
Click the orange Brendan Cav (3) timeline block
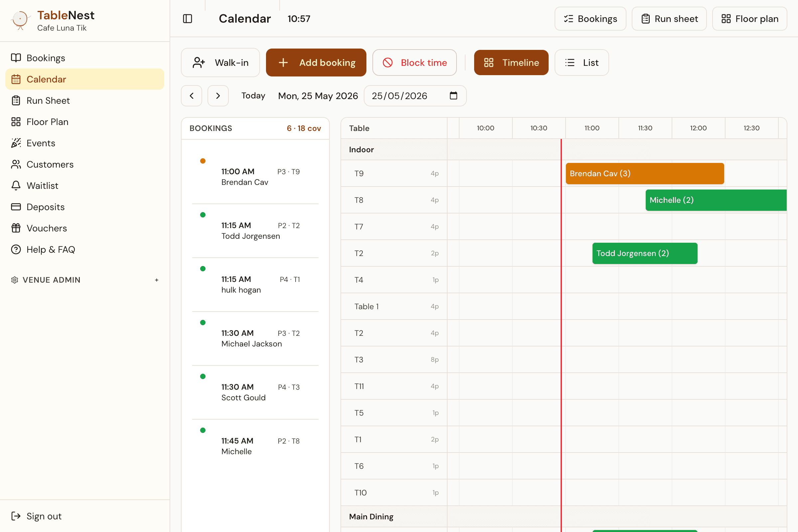(x=645, y=173)
